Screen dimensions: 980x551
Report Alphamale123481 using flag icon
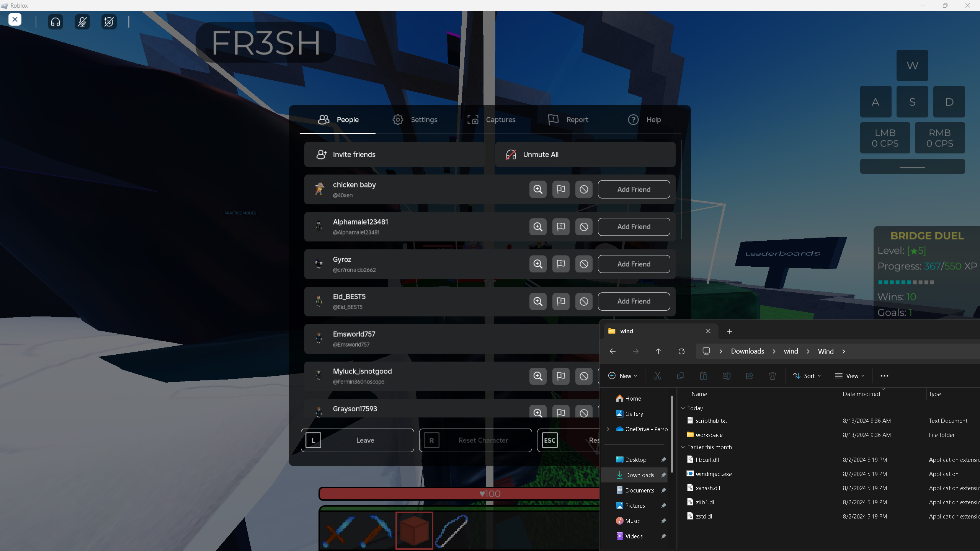(561, 227)
